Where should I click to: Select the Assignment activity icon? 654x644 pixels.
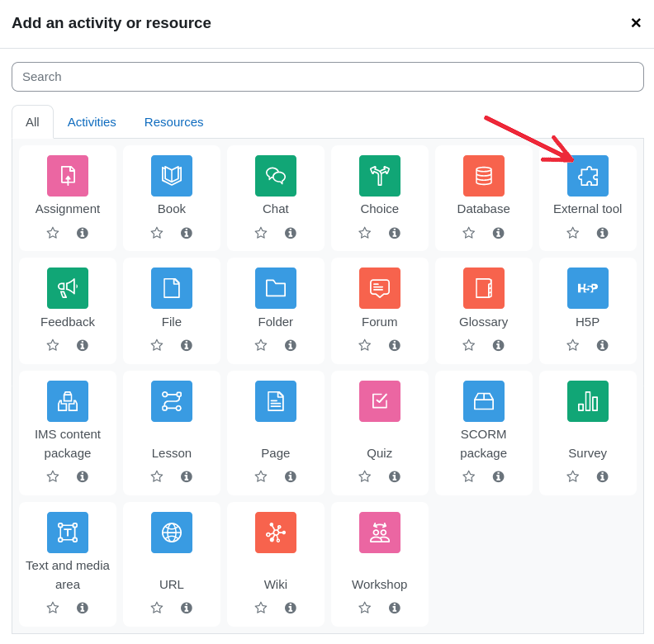point(68,176)
